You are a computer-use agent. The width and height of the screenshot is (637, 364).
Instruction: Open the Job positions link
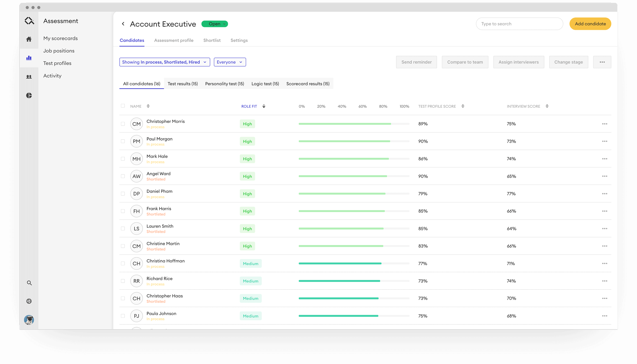pos(59,51)
